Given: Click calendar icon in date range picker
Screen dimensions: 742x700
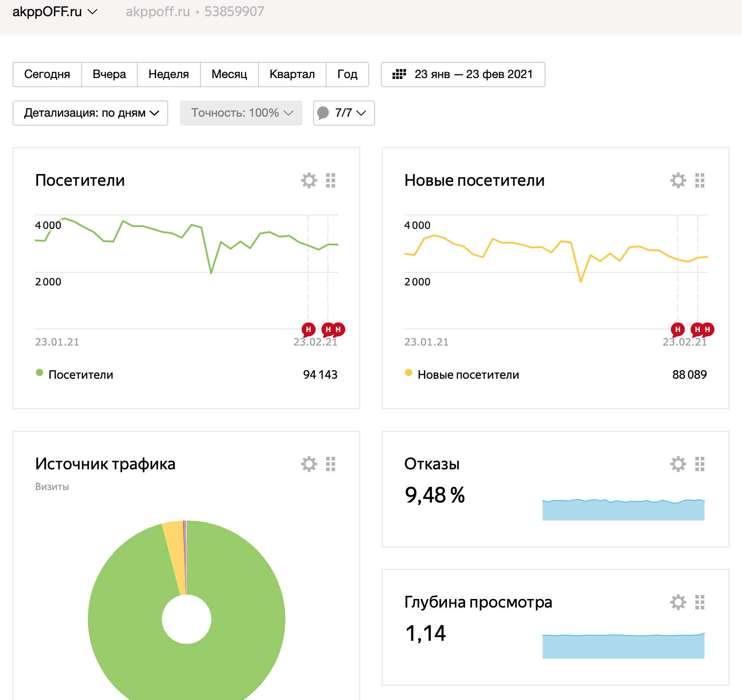Looking at the screenshot, I should [x=399, y=74].
